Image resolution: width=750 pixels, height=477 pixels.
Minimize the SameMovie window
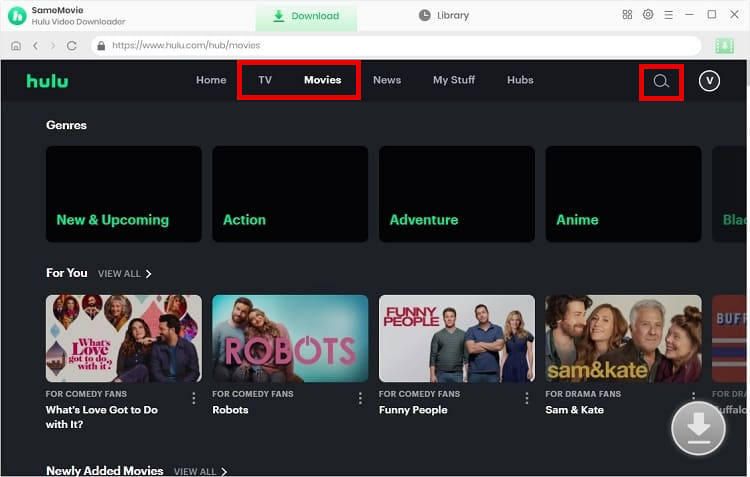point(689,15)
